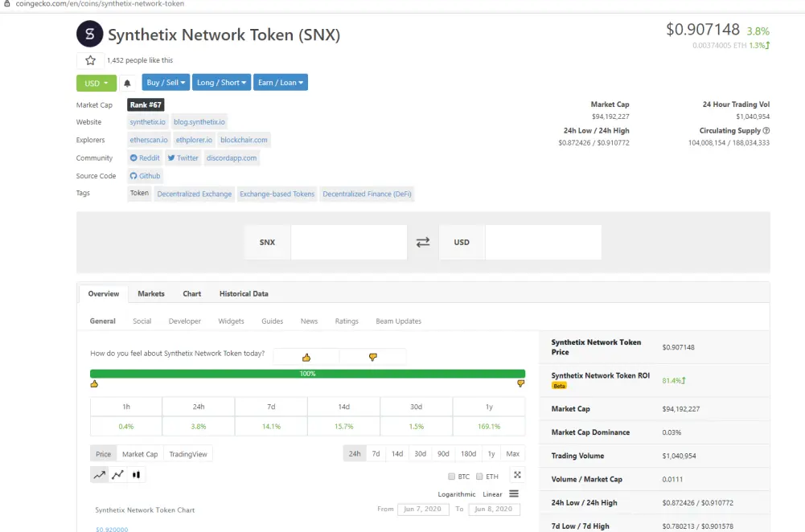Image resolution: width=805 pixels, height=532 pixels.
Task: Open the discordapp.com community link
Action: [232, 158]
